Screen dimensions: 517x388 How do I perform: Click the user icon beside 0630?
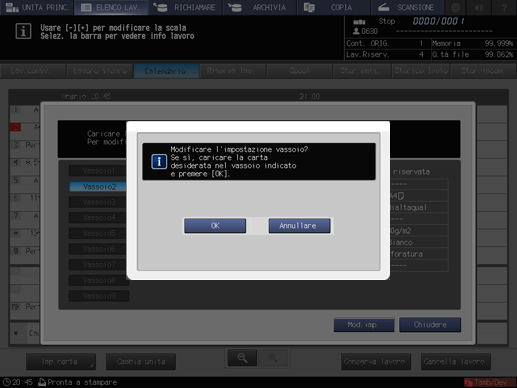356,31
